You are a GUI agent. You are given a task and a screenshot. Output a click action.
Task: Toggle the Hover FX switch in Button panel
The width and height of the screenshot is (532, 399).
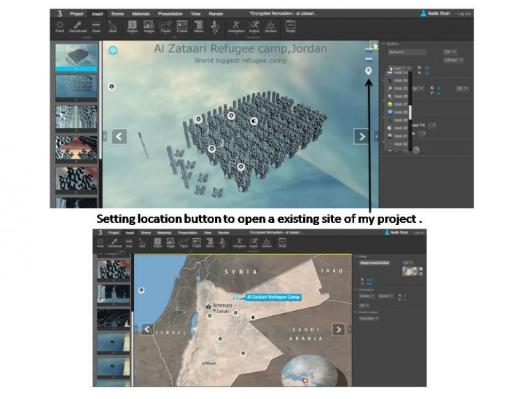(432, 125)
